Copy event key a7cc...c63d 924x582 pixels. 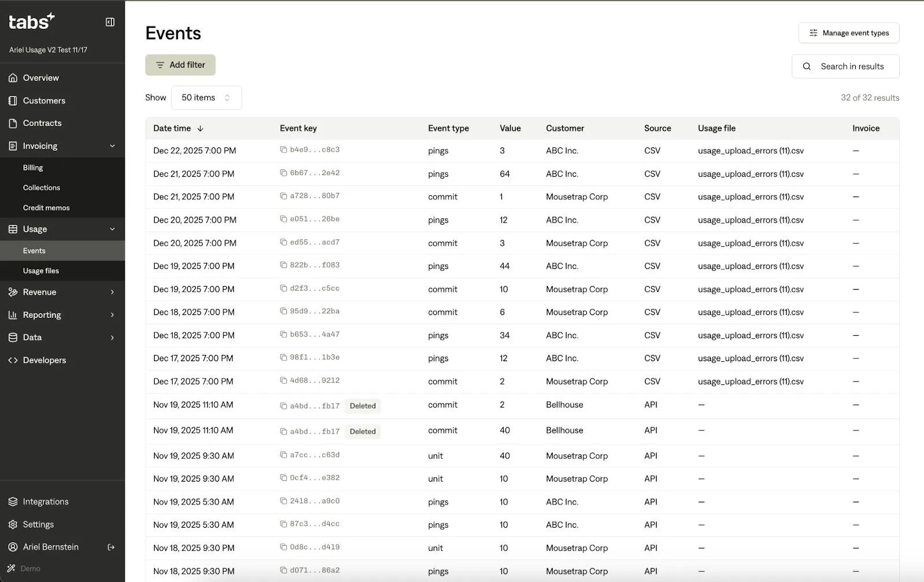pos(284,455)
